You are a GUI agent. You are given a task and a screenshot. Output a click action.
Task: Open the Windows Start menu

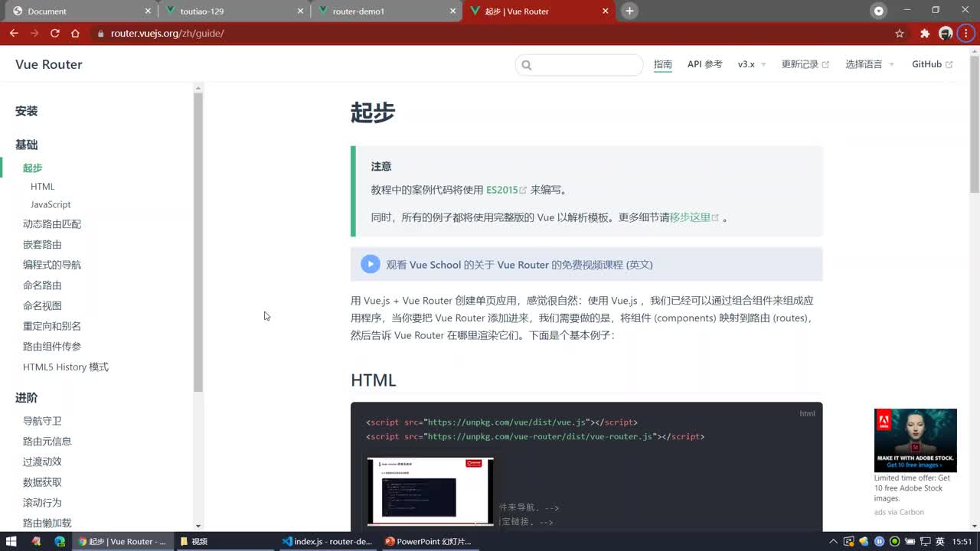[11, 541]
